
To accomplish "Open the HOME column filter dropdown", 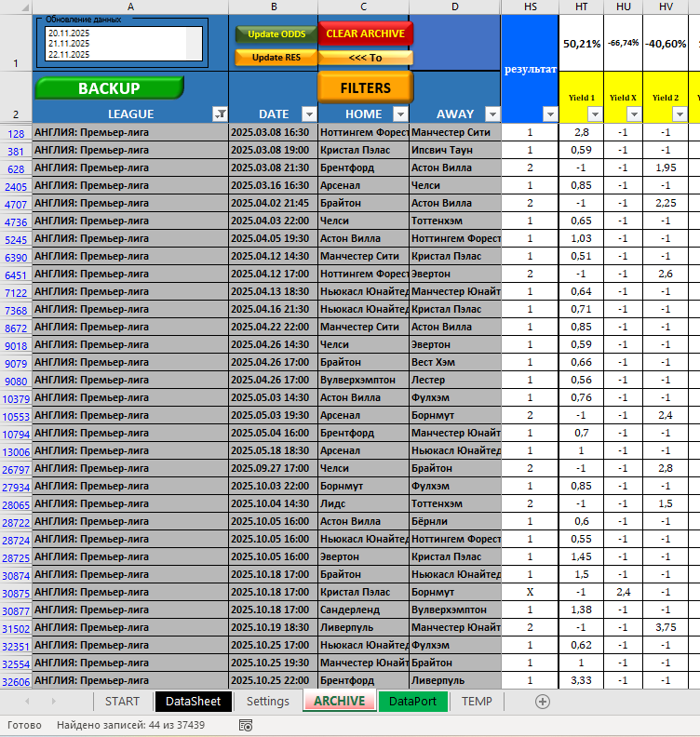I will 399,114.
